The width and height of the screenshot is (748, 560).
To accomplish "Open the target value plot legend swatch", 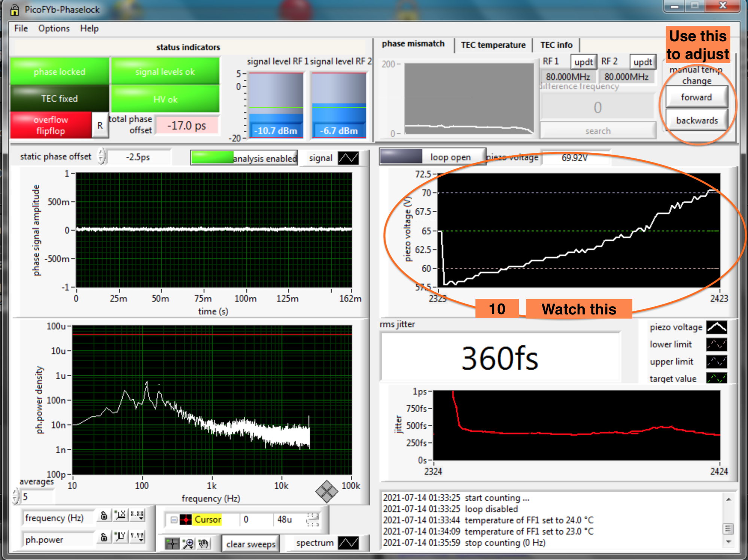I will click(717, 378).
